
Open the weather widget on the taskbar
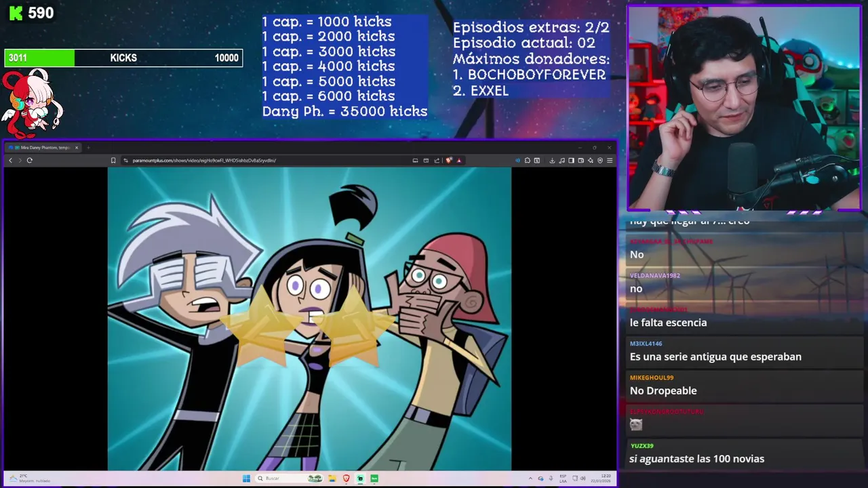[30, 479]
